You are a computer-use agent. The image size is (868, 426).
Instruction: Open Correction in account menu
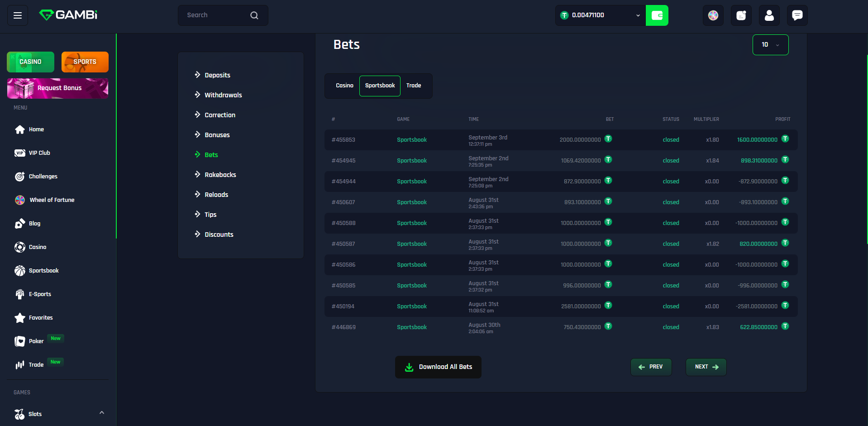tap(220, 115)
